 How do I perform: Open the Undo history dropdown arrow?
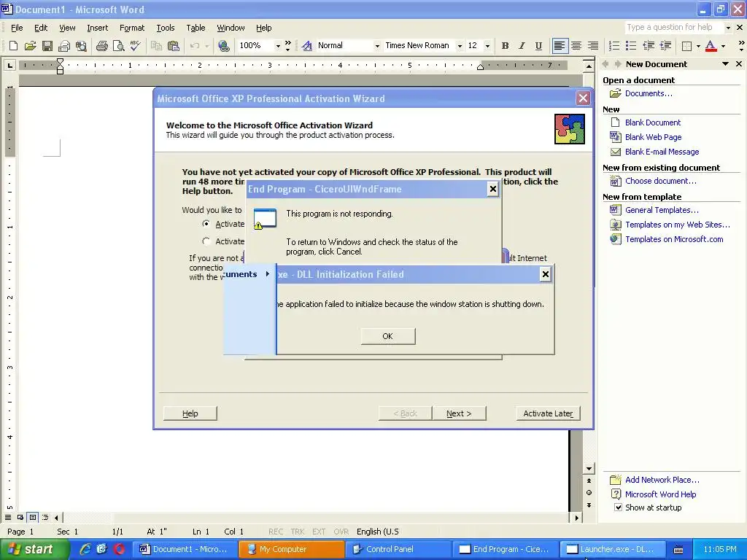point(206,46)
